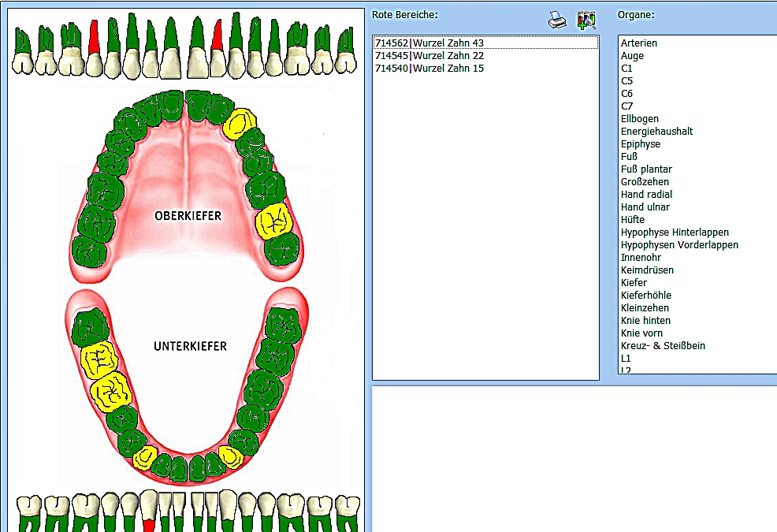
Task: Select the yellow molar in the Oberkiefer
Action: click(273, 221)
